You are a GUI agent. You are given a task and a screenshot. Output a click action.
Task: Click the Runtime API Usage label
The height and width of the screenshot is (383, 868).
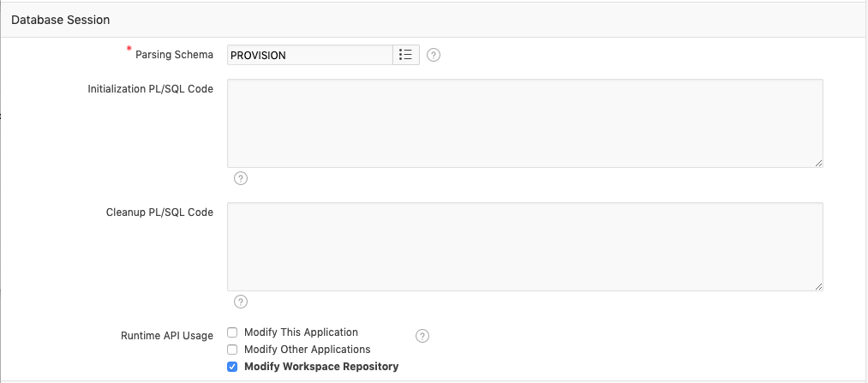[167, 336]
